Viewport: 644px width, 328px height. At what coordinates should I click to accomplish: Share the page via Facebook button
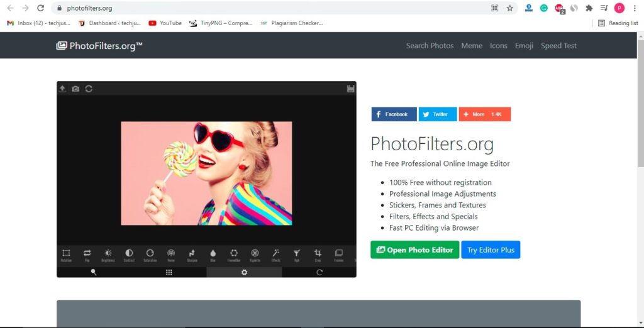[394, 114]
